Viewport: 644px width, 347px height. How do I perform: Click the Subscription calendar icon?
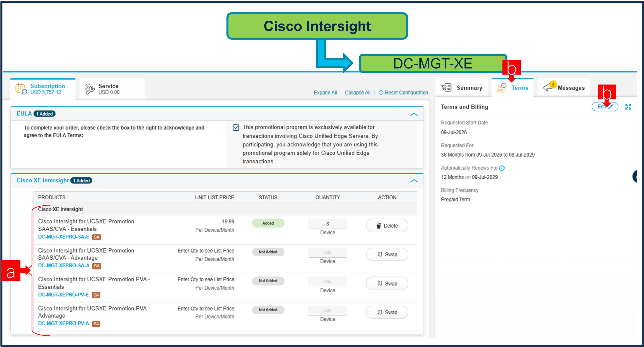[x=21, y=89]
